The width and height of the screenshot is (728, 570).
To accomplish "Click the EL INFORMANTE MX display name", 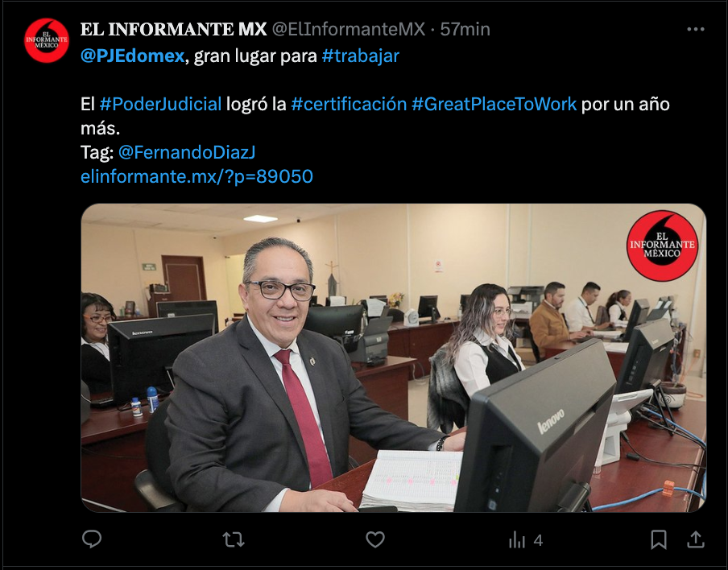I will click(x=174, y=29).
